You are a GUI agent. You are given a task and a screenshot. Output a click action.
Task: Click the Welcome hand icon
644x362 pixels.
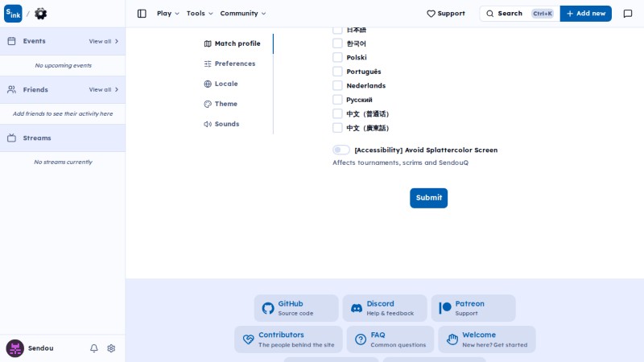(452, 339)
